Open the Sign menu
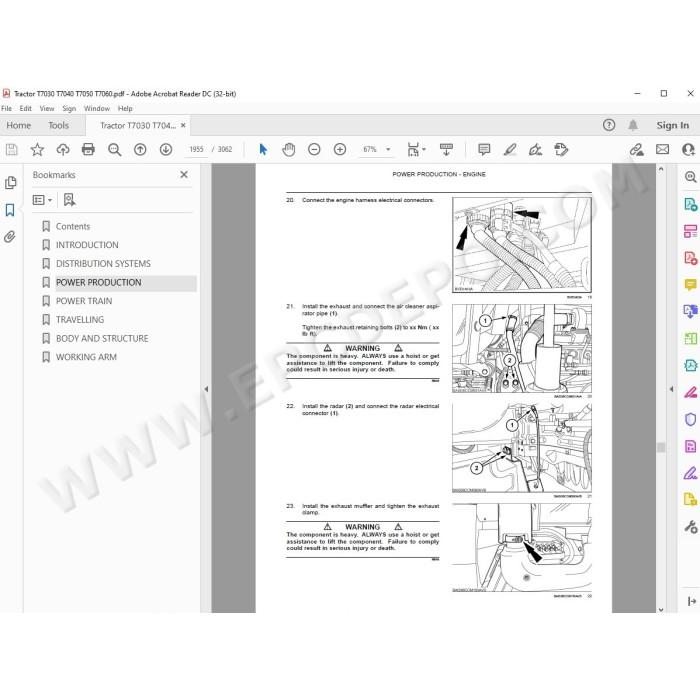 (69, 108)
